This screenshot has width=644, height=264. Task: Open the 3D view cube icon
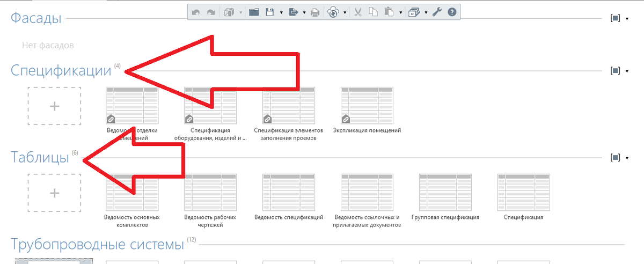(230, 12)
